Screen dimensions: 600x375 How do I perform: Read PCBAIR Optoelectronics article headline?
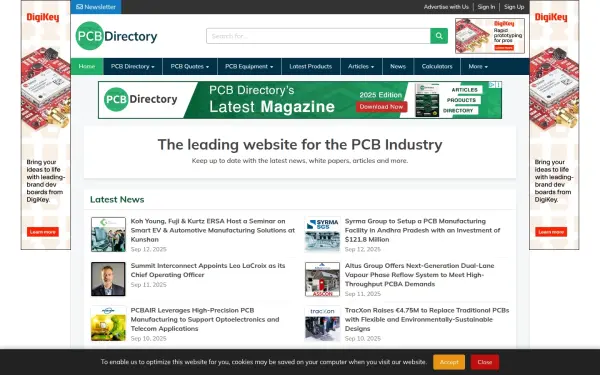[205, 320]
